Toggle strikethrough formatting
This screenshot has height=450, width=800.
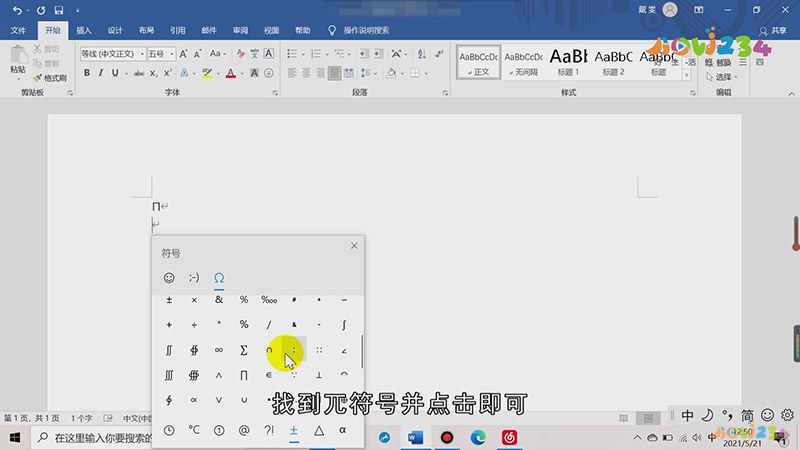pos(139,73)
